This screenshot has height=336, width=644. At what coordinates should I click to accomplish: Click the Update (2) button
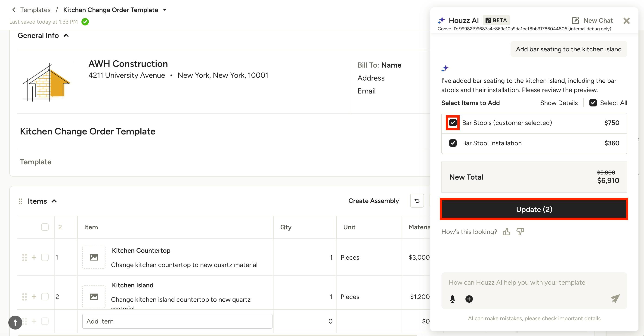click(534, 209)
